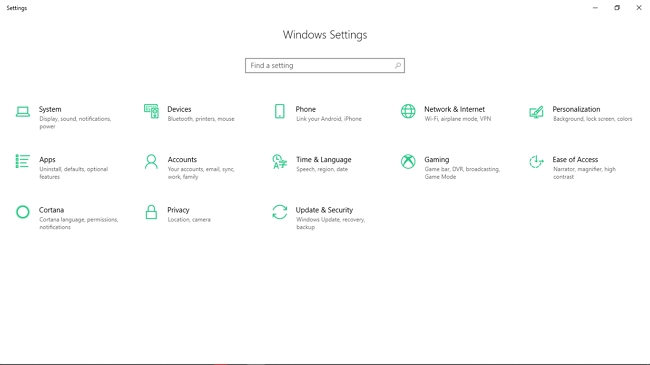Open the Time & Language label
Screen dimensions: 650x365
(323, 160)
